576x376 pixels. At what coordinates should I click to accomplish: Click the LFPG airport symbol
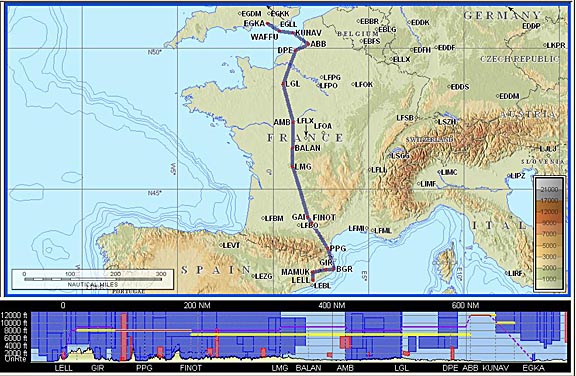point(321,77)
